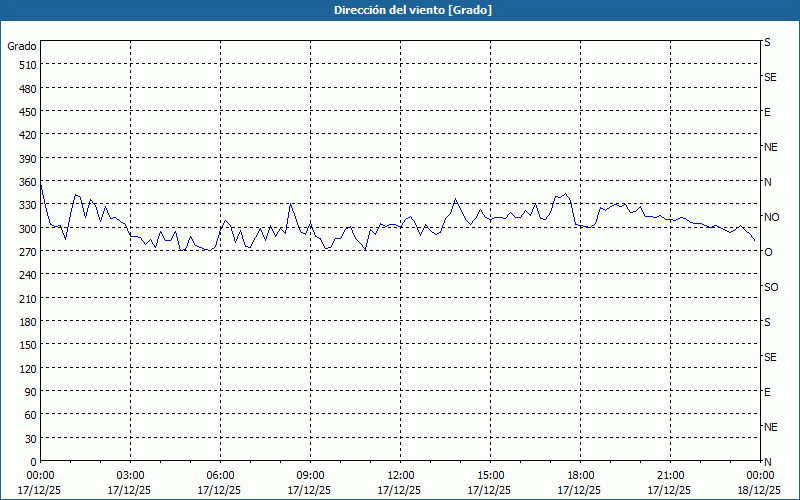Viewport: 800px width, 500px height.
Task: Click the 'SO' compass direction label
Action: click(x=770, y=287)
